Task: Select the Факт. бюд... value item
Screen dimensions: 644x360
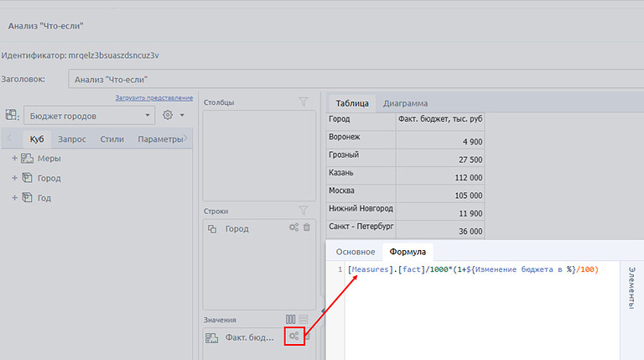Action: (x=249, y=337)
